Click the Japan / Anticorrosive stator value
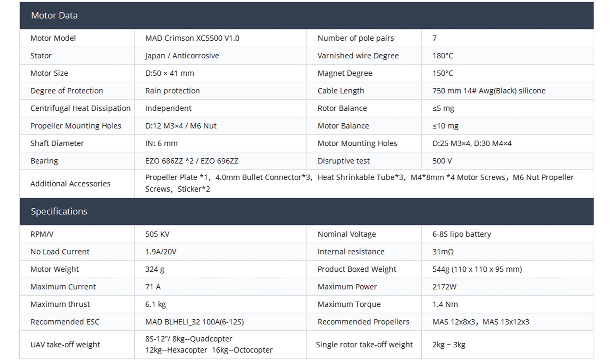The image size is (614, 364). click(182, 56)
